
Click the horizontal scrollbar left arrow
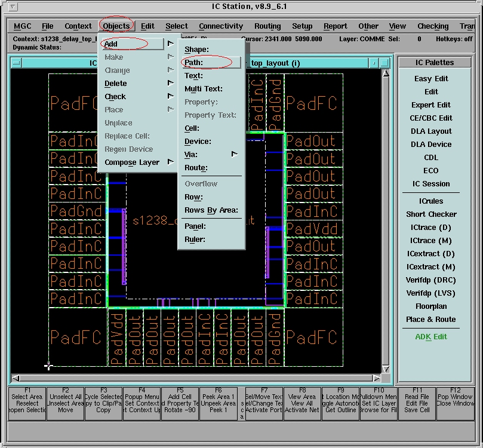point(16,378)
